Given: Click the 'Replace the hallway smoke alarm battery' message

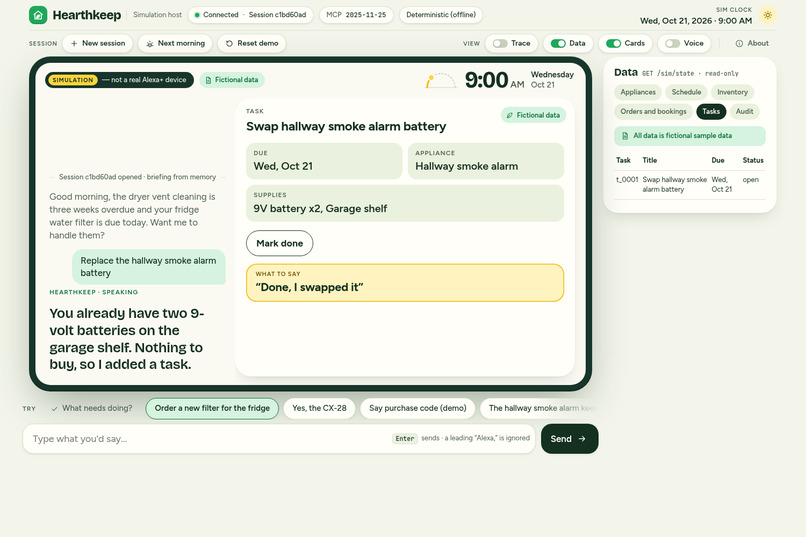Looking at the screenshot, I should (149, 267).
